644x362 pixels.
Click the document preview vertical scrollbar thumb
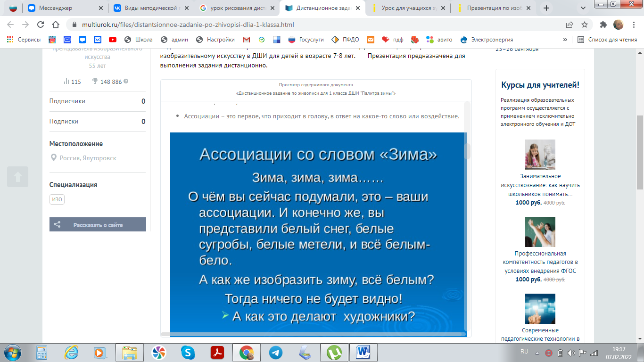click(468, 151)
